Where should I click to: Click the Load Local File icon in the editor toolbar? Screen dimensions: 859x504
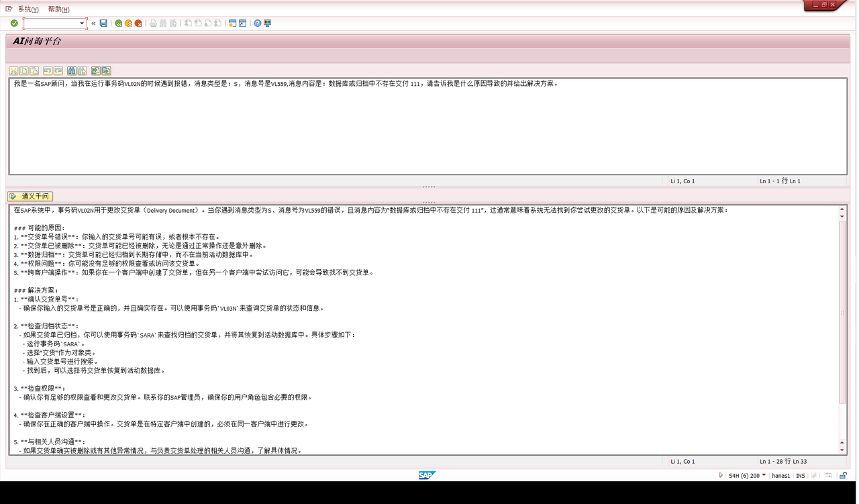pos(95,71)
